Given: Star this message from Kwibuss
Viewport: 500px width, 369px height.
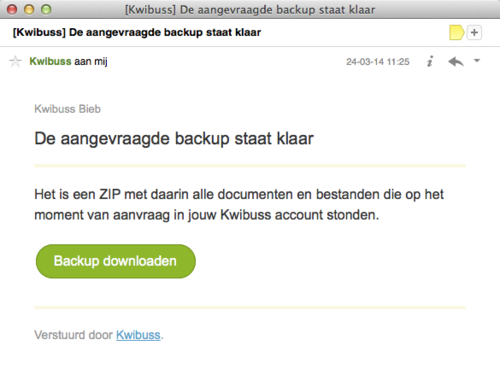Looking at the screenshot, I should coord(15,61).
